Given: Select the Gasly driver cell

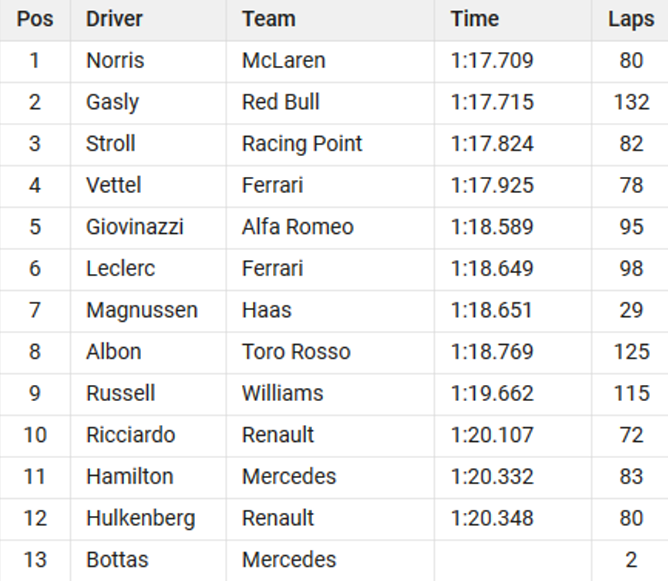Looking at the screenshot, I should click(x=112, y=102).
